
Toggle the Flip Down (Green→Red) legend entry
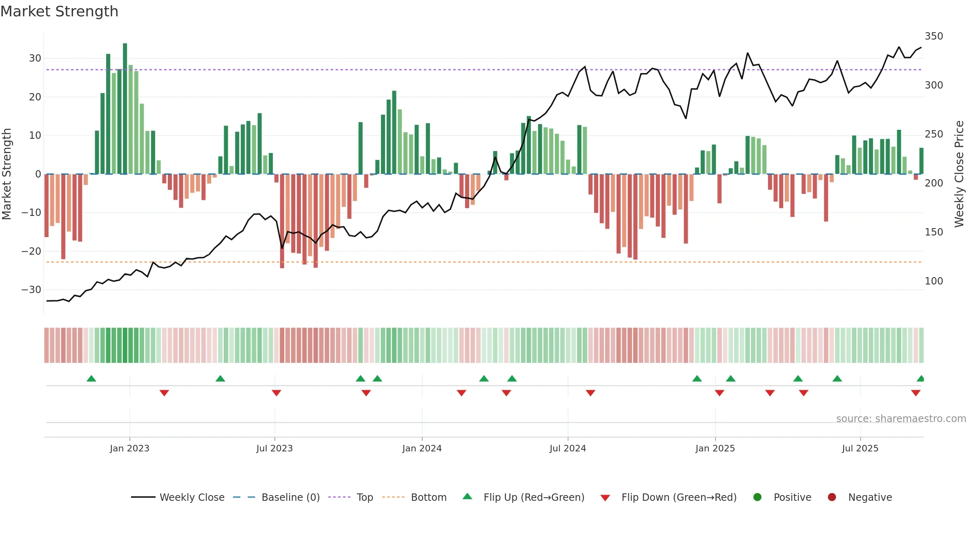(668, 497)
